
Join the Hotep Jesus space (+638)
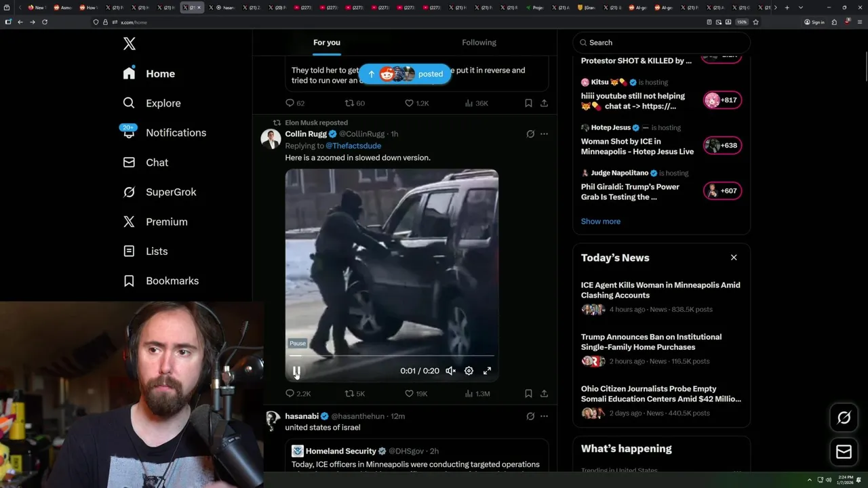(723, 146)
